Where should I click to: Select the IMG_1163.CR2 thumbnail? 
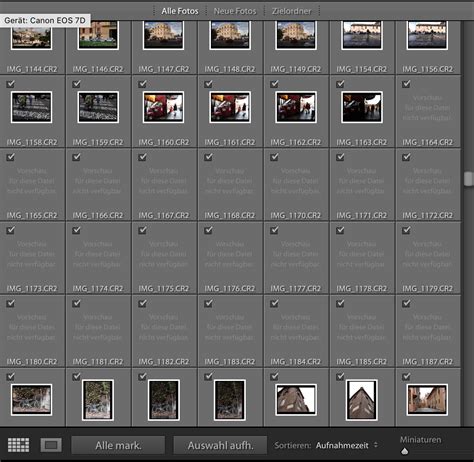tap(362, 107)
